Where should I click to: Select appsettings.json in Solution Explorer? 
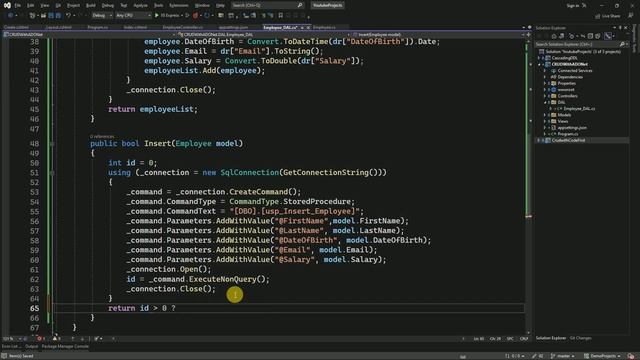coord(572,128)
